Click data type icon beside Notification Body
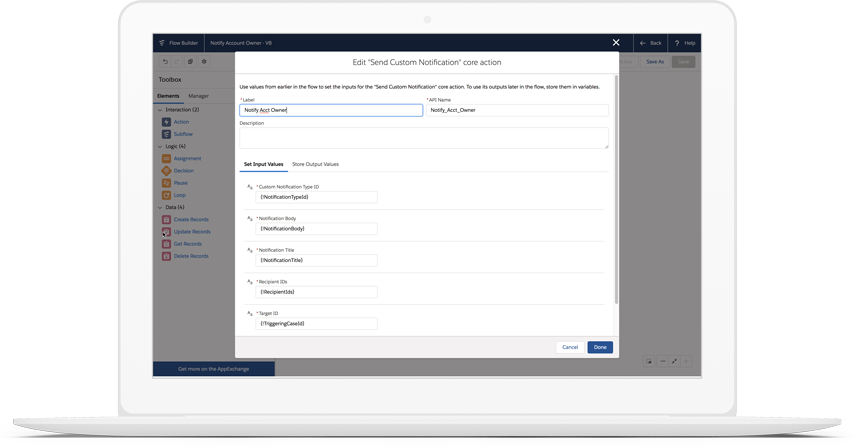The width and height of the screenshot is (857, 447). click(x=250, y=219)
